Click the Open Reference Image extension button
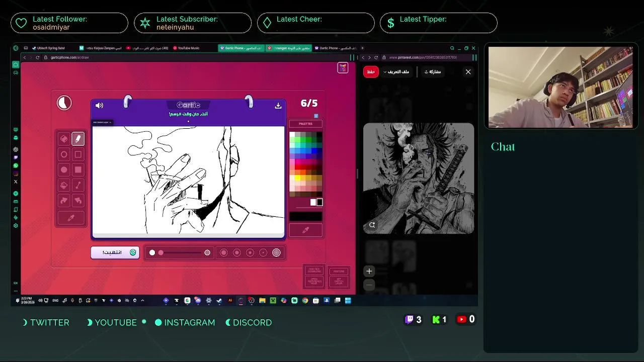Image resolution: width=644 pixels, height=362 pixels. click(x=314, y=282)
